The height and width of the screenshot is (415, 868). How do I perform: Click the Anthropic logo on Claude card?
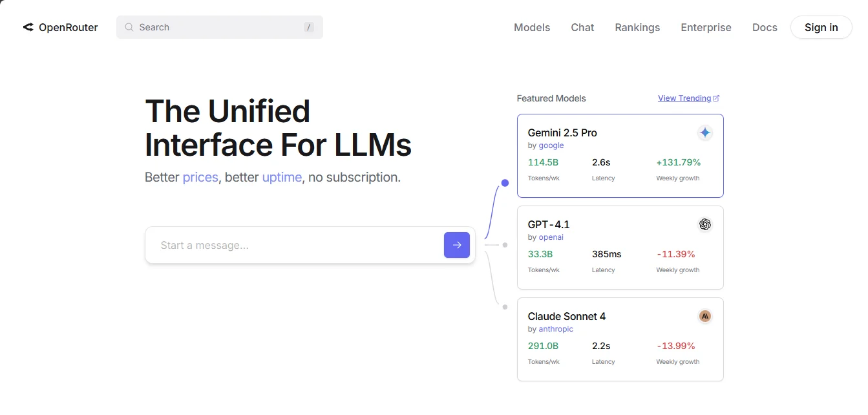(705, 316)
